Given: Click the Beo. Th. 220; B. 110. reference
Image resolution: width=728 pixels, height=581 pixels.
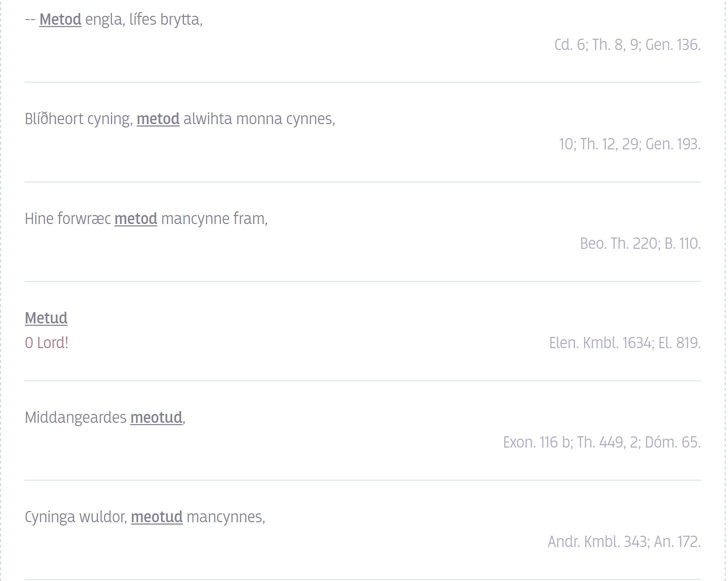Looking at the screenshot, I should tap(640, 243).
